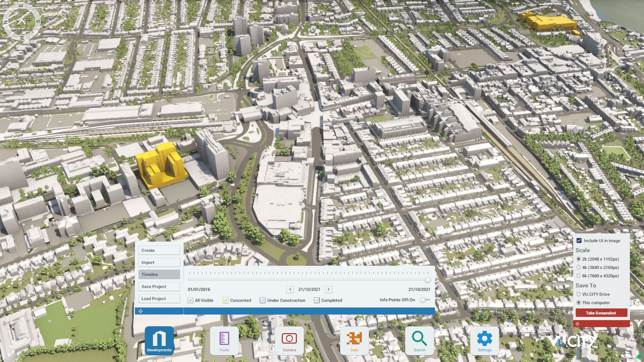Toggle Info Points Off/On switch
Viewport: 644px width, 362px height.
423,300
